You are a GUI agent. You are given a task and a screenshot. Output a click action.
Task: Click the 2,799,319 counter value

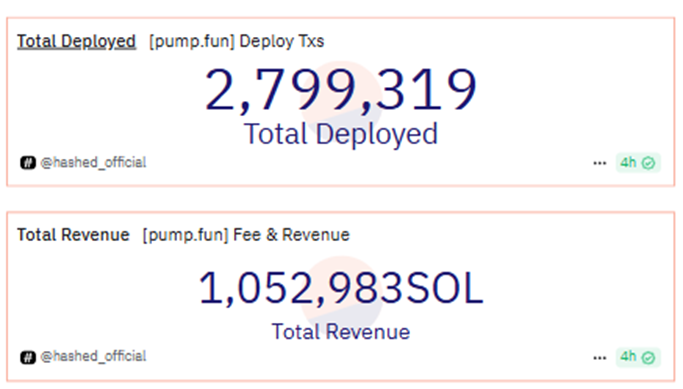[341, 90]
